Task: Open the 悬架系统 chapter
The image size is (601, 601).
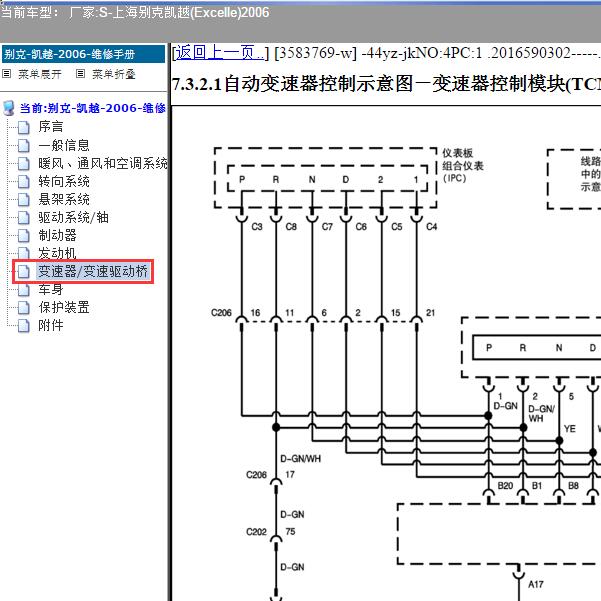Action: point(64,199)
